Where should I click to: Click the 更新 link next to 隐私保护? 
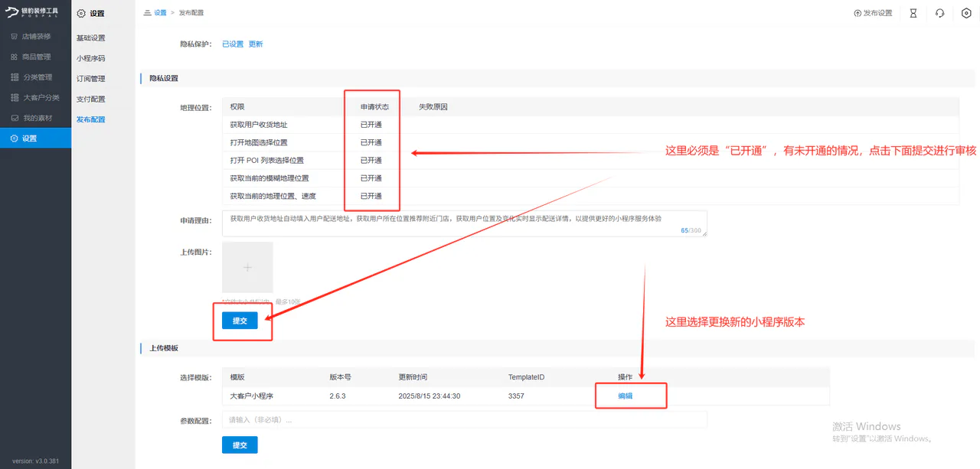[x=256, y=44]
